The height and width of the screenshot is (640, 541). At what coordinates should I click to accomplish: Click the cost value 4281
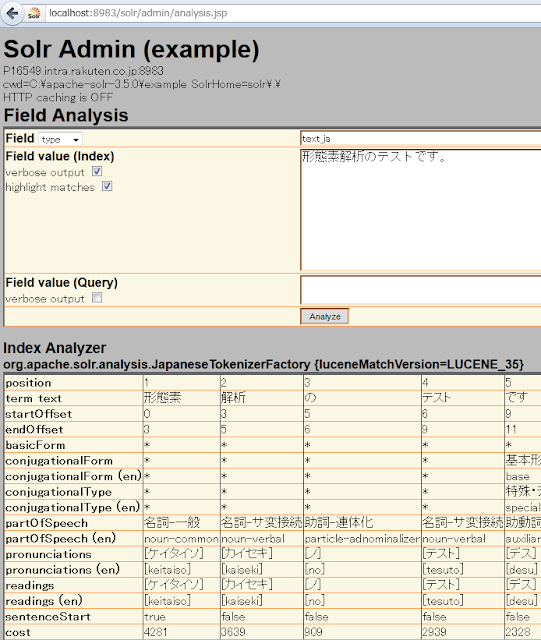[156, 632]
